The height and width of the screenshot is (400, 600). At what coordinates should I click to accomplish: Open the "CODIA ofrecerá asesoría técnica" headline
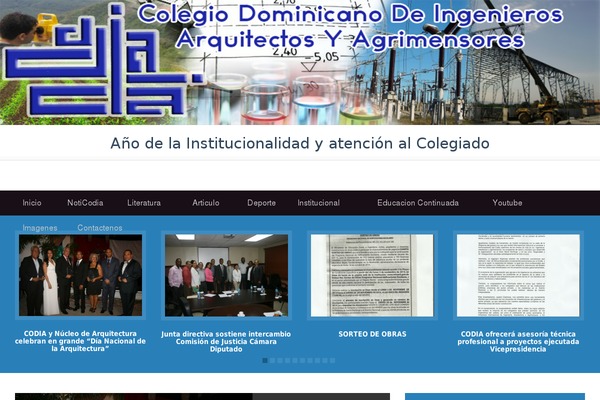(518, 341)
